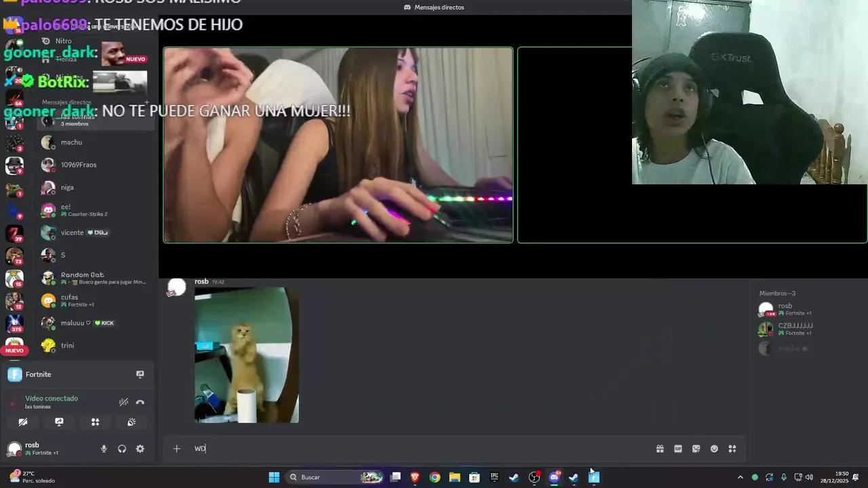Select member CZBJJJJJJ in members list
The width and height of the screenshot is (868, 488).
tap(807, 329)
